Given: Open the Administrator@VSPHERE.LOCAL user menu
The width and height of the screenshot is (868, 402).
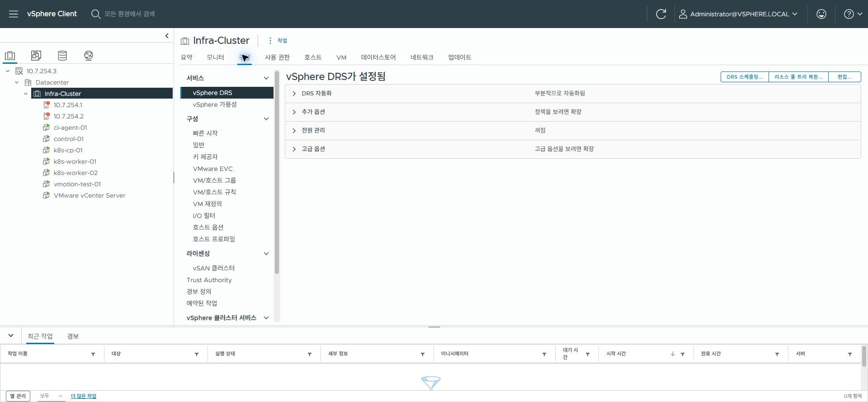Looking at the screenshot, I should pos(738,14).
